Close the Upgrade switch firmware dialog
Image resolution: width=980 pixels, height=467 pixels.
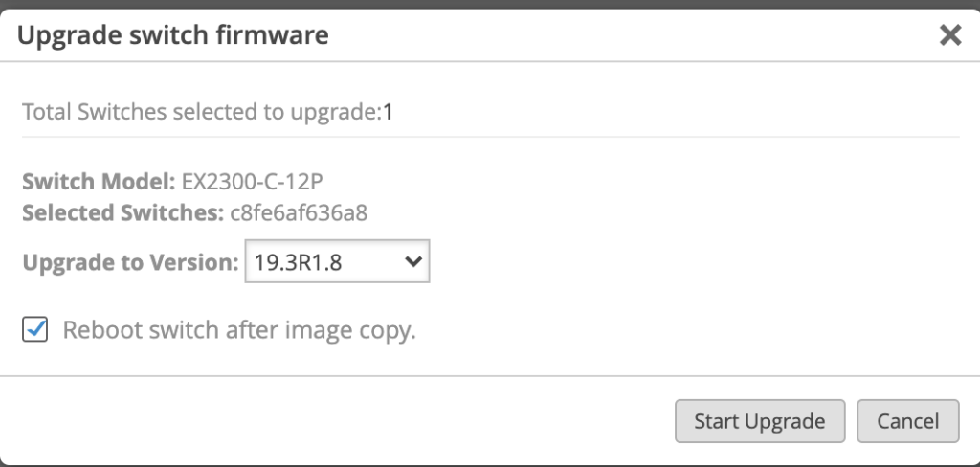(x=949, y=36)
